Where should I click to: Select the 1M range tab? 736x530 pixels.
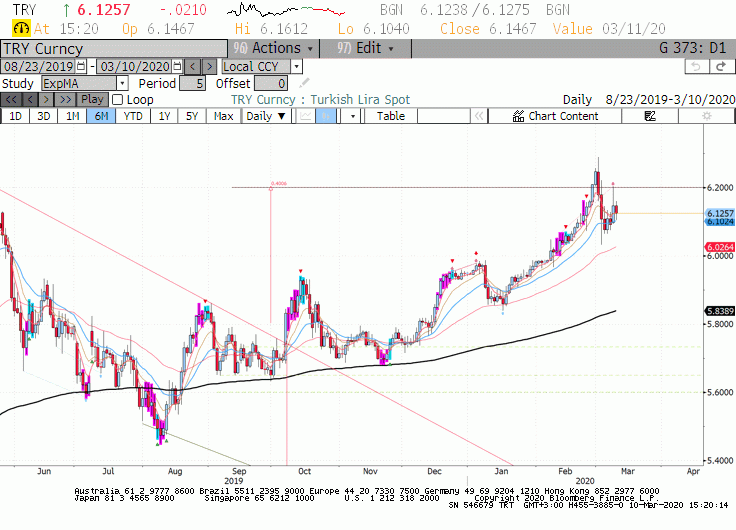coord(72,116)
